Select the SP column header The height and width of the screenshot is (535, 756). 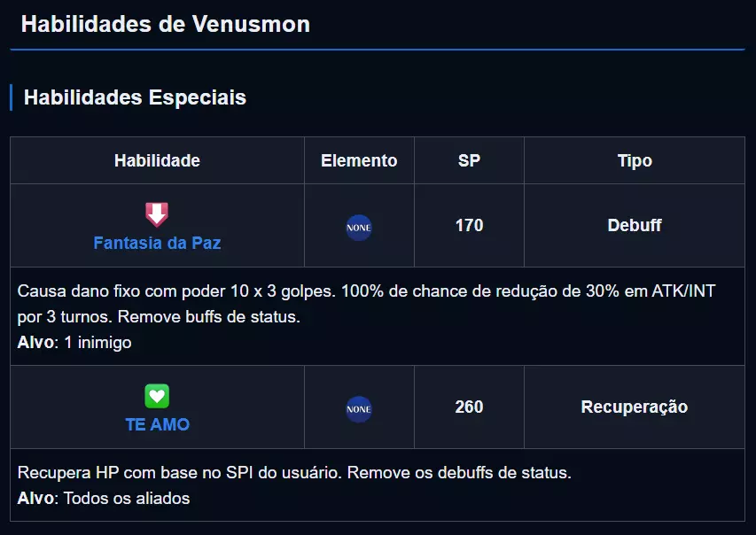coord(469,160)
